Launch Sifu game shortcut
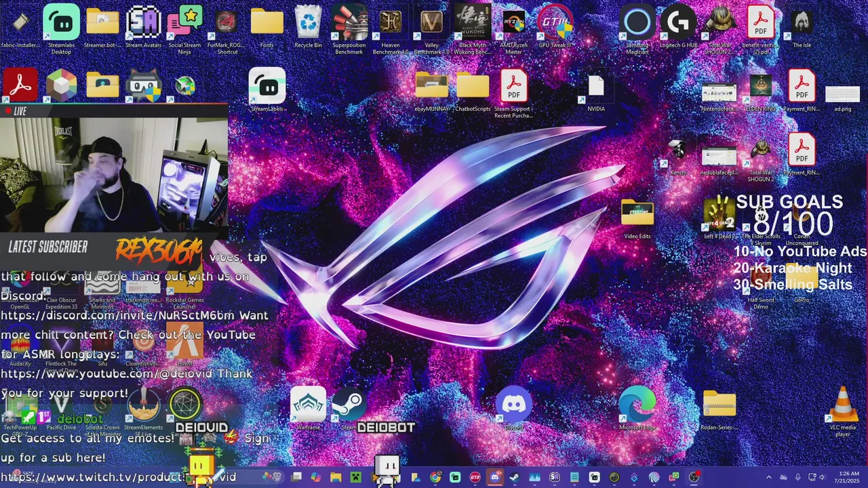 coord(102,347)
